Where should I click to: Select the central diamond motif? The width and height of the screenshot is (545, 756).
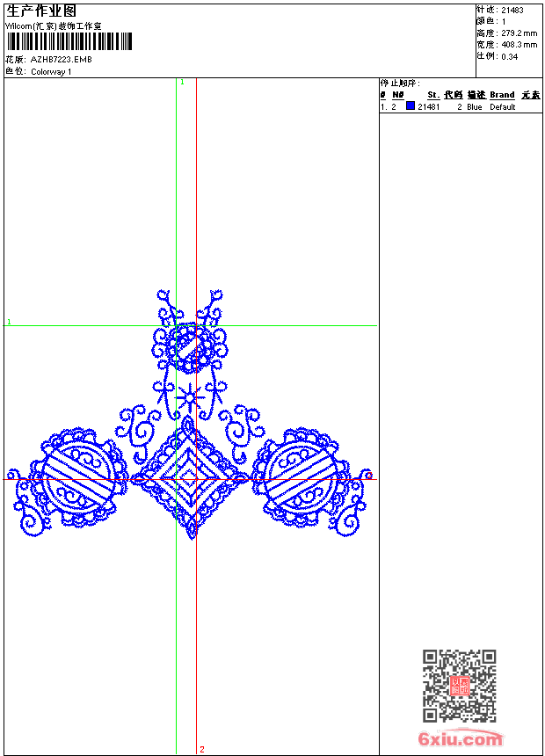190,478
